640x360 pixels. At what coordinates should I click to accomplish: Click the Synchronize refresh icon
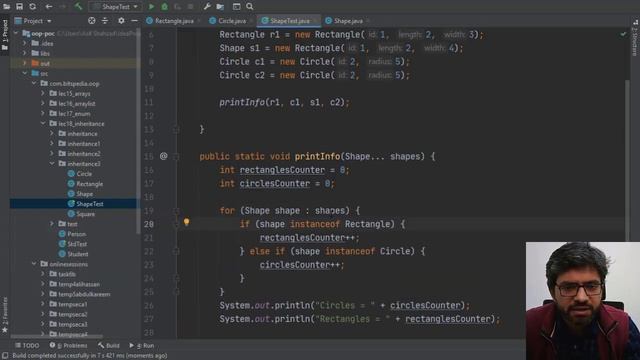pos(32,7)
